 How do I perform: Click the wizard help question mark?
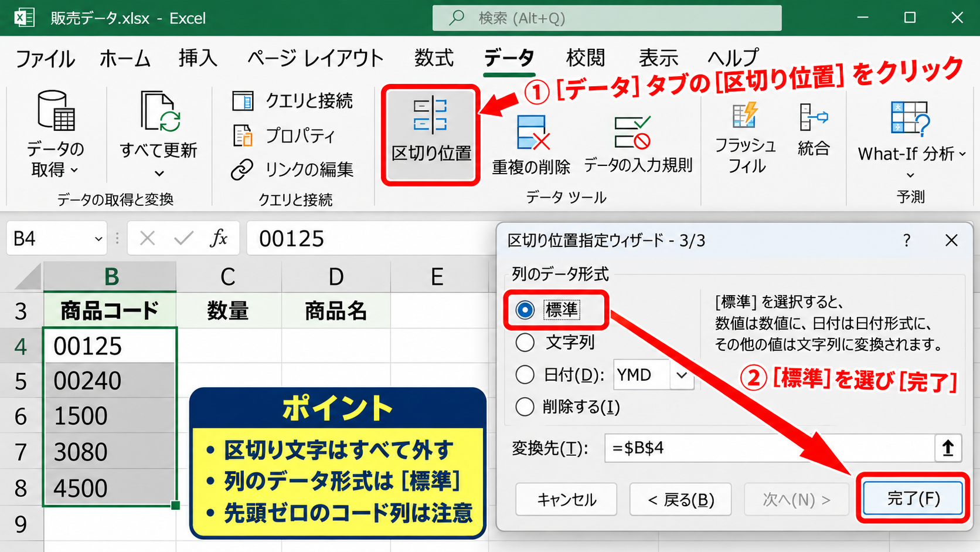(x=906, y=241)
